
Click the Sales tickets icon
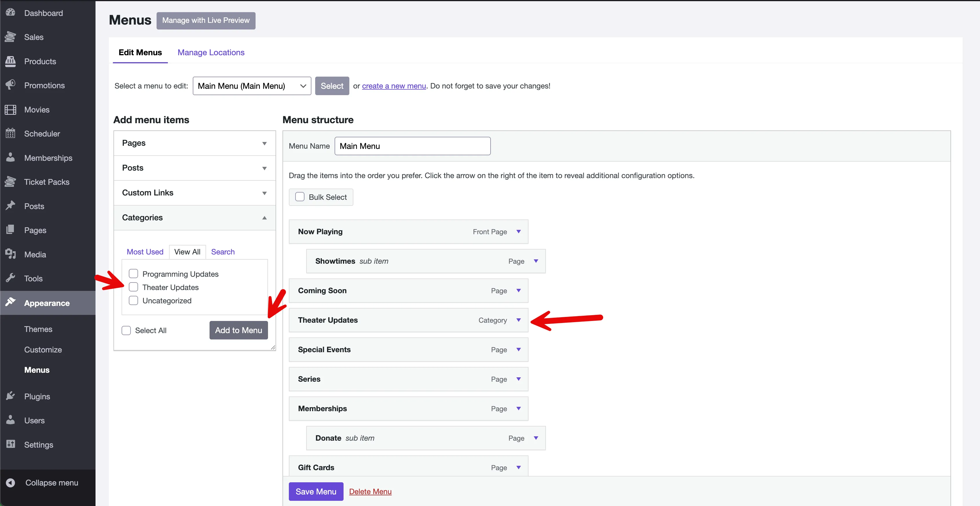[11, 37]
